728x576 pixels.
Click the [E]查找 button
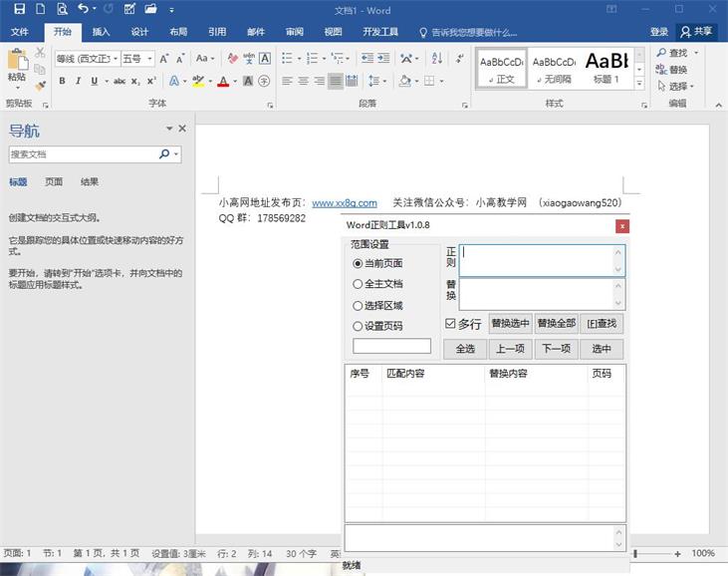point(602,323)
